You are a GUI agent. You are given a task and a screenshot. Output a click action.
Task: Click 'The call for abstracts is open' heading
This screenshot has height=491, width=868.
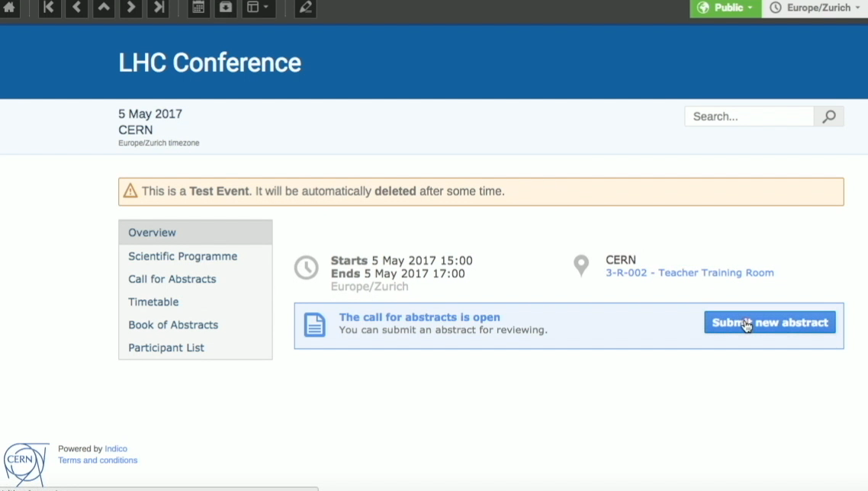(x=420, y=317)
